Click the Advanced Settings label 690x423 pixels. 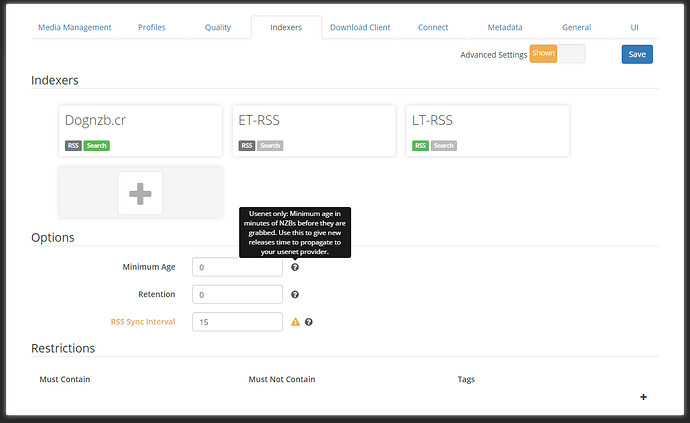tap(493, 55)
